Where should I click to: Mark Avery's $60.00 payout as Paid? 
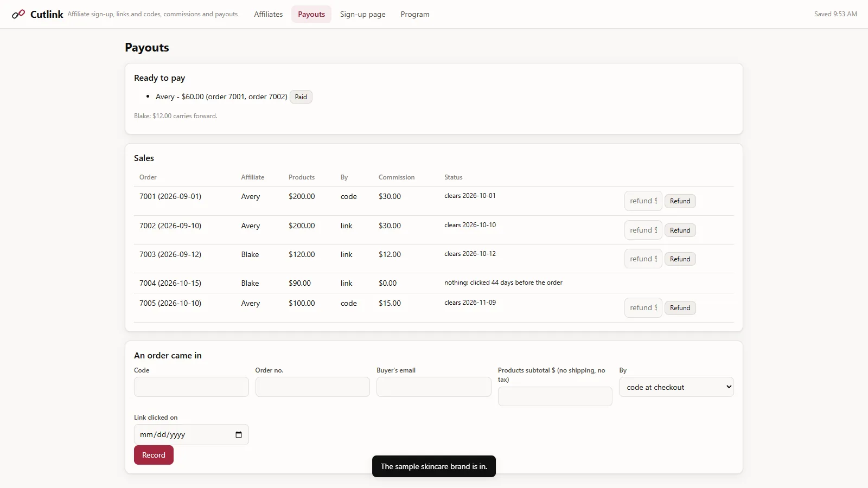click(301, 97)
